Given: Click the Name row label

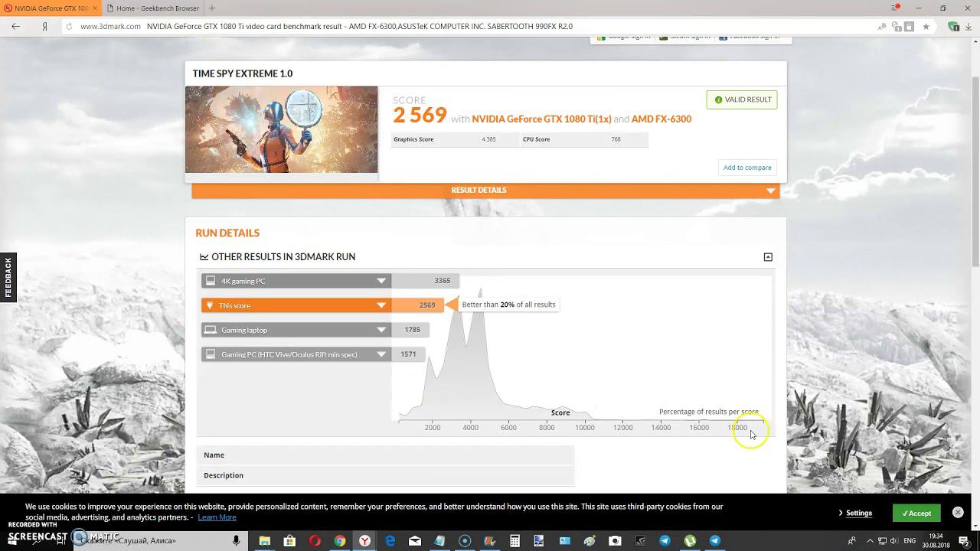Looking at the screenshot, I should (x=214, y=455).
